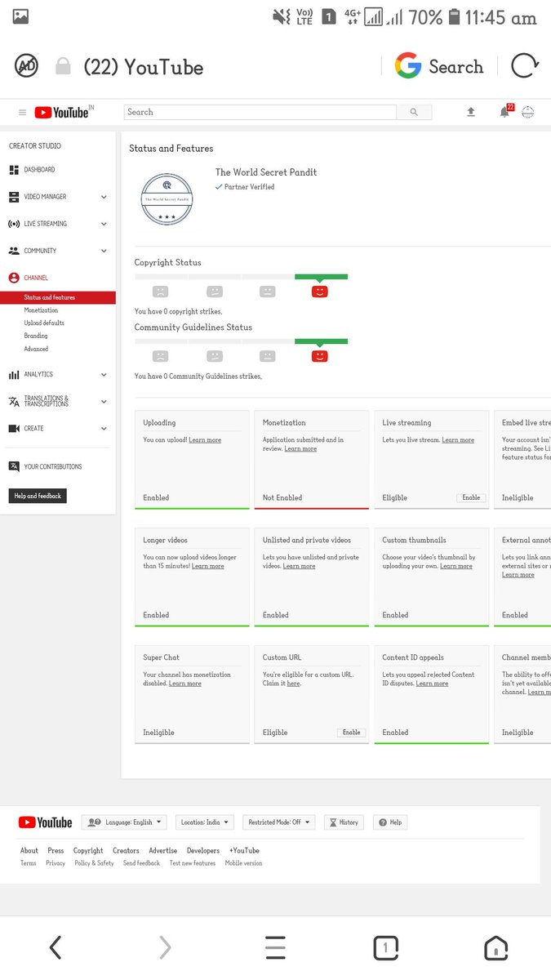The height and width of the screenshot is (980, 551).
Task: Tap the browser ad-block icon
Action: 26,66
